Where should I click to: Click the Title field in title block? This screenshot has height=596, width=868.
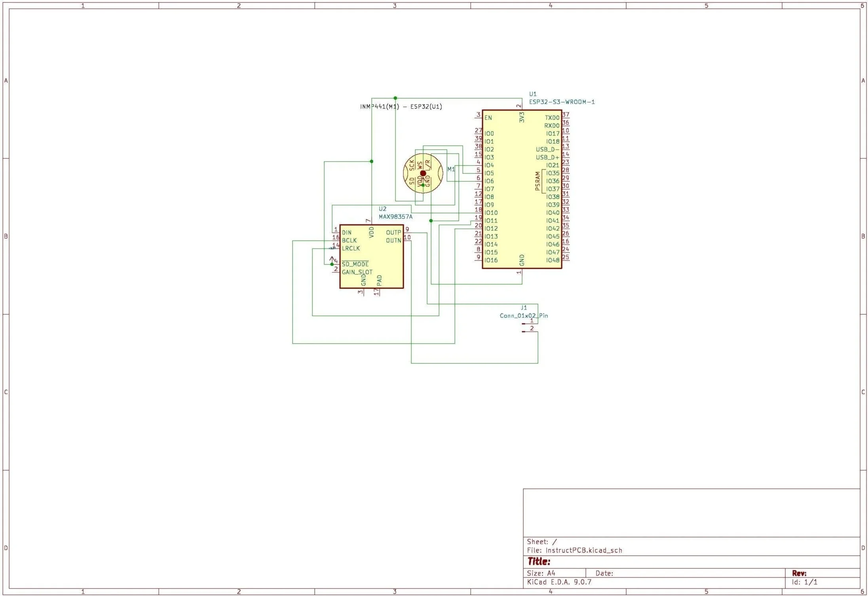pos(539,561)
